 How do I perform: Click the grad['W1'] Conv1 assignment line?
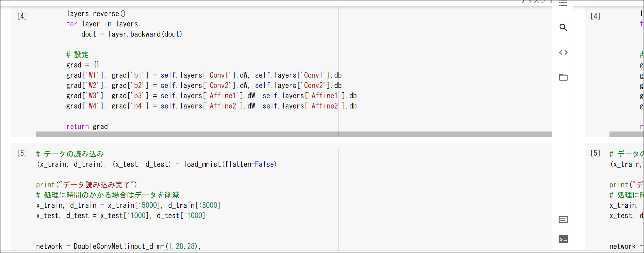(204, 75)
